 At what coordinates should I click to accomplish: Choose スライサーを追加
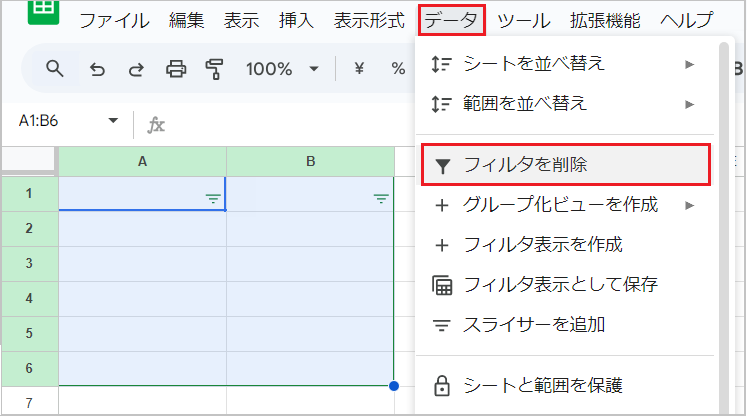pos(566,325)
